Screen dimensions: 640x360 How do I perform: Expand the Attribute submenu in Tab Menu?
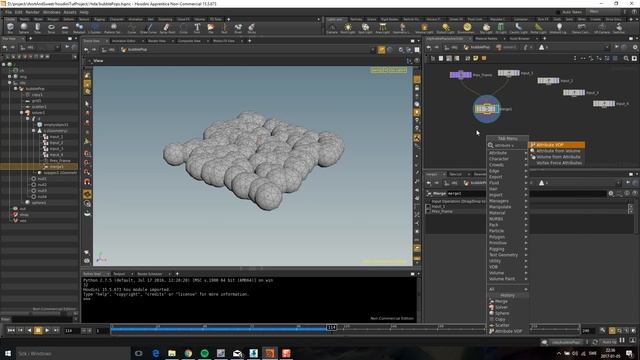(507, 153)
